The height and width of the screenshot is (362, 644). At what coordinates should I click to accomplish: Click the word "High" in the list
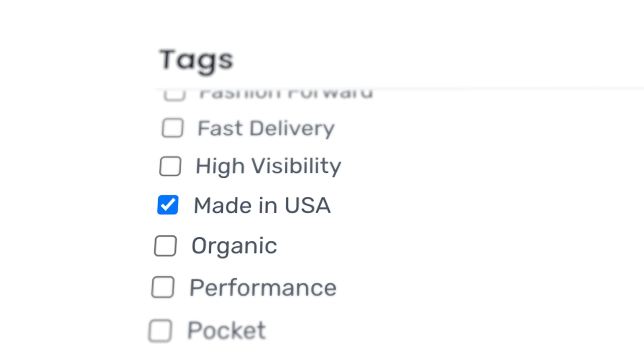click(220, 166)
